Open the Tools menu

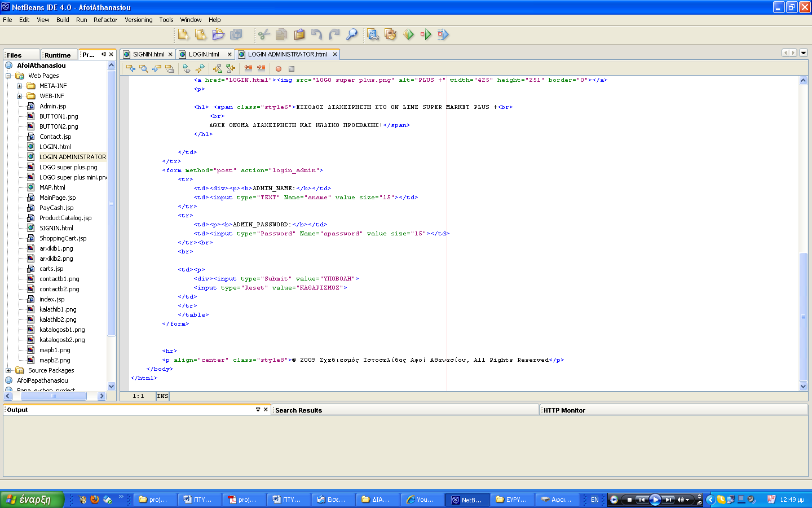point(166,20)
